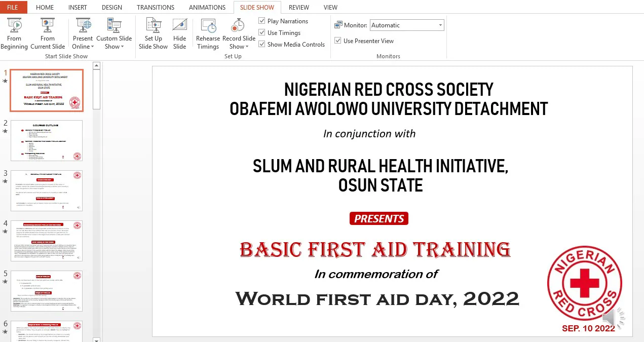The height and width of the screenshot is (342, 644).
Task: Click 'SEP. 10 2022' date text
Action: (x=588, y=328)
